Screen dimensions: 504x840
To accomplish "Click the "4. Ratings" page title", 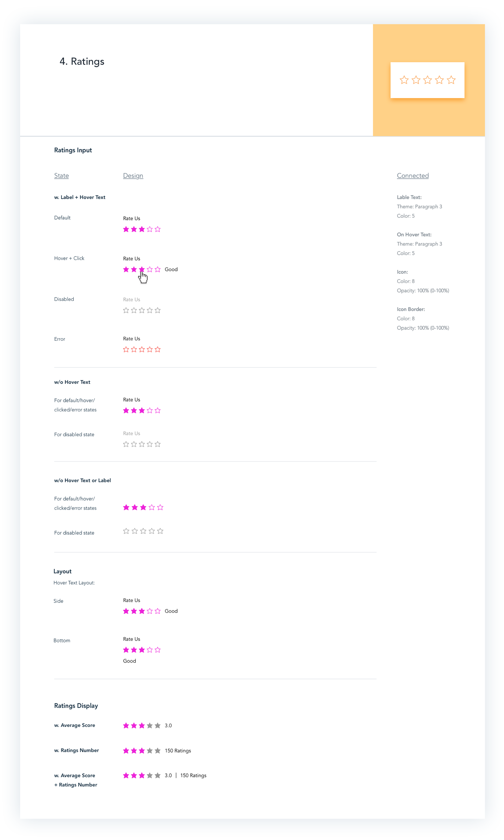I will 82,61.
